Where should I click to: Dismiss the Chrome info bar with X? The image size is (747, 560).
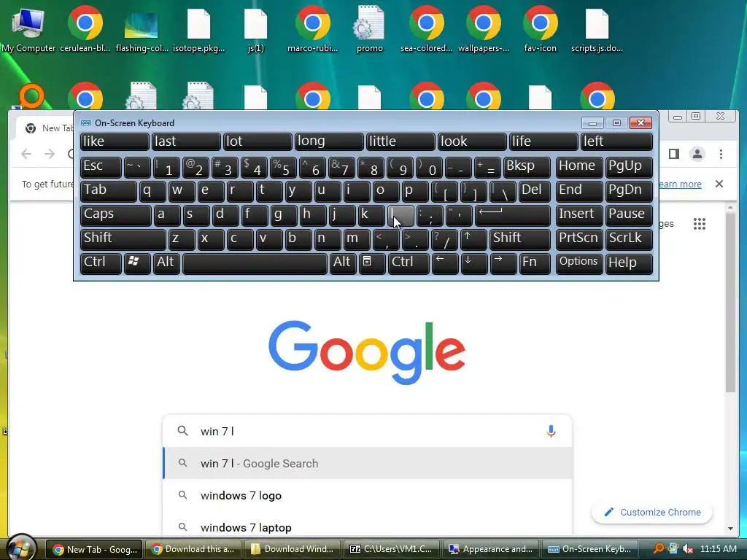point(719,184)
